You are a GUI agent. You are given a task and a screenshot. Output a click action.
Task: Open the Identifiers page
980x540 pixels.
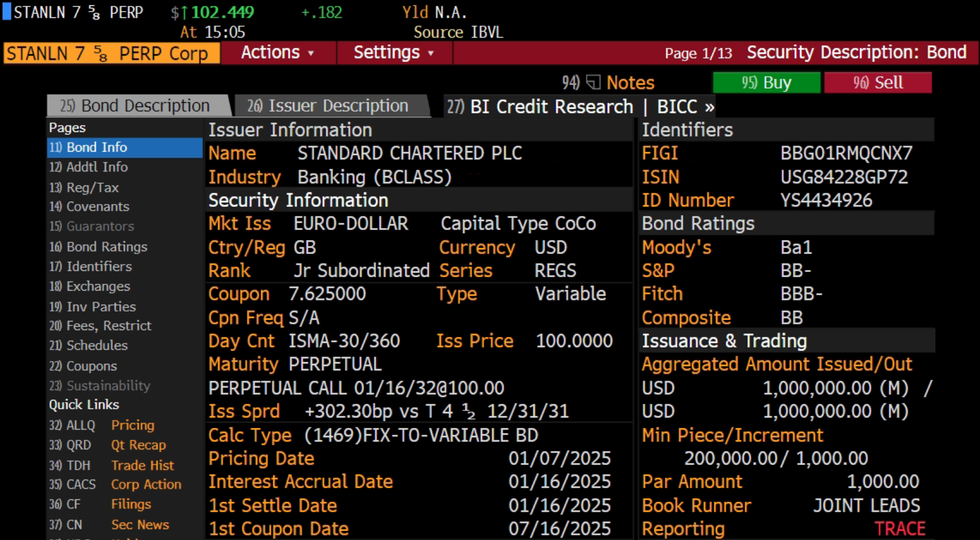click(x=90, y=266)
